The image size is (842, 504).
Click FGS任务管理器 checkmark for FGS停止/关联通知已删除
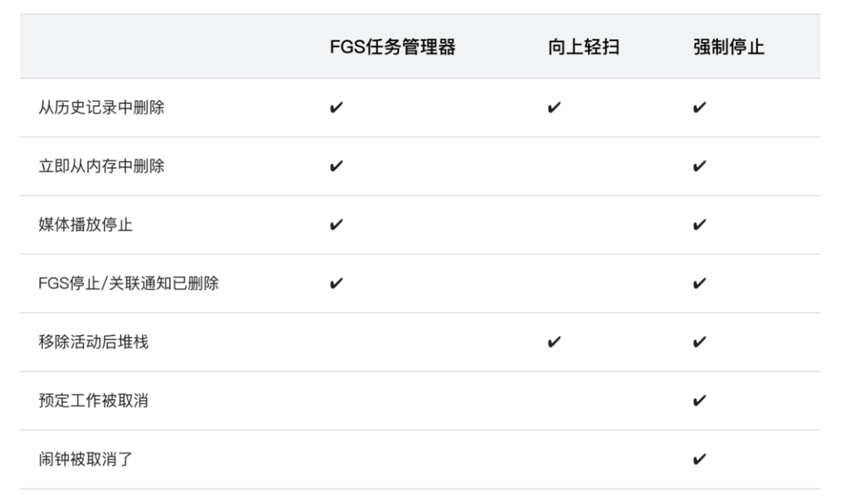click(337, 284)
